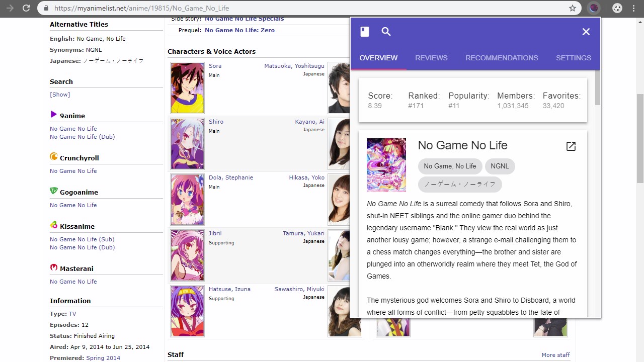Image resolution: width=644 pixels, height=362 pixels.
Task: Click the bookmark icon in the popup header
Action: click(x=365, y=32)
